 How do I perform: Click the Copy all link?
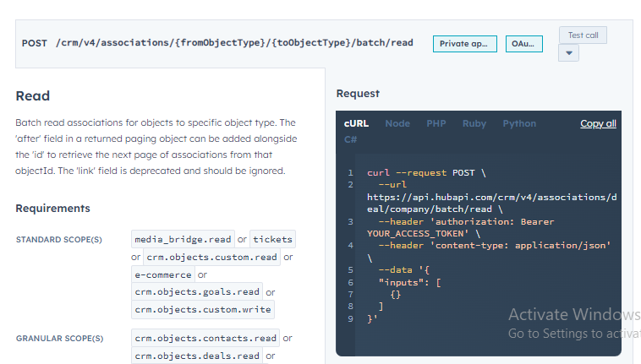(x=598, y=123)
